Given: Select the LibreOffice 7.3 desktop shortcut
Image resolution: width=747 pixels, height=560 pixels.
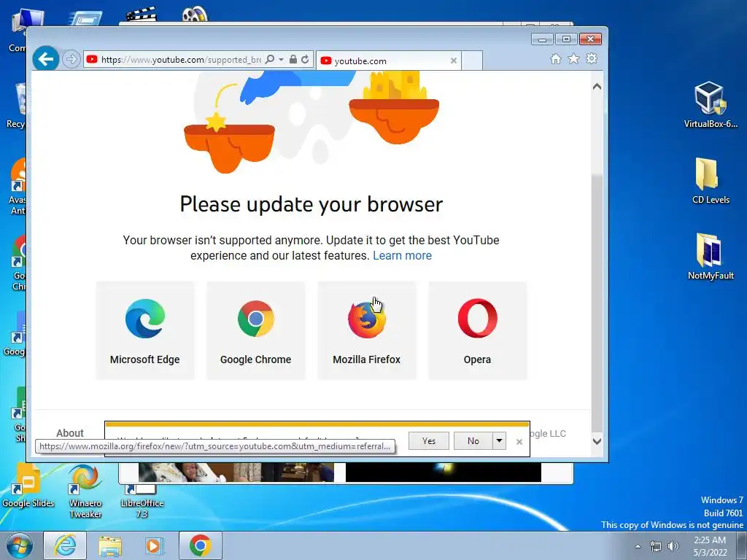Looking at the screenshot, I should pyautogui.click(x=142, y=501).
